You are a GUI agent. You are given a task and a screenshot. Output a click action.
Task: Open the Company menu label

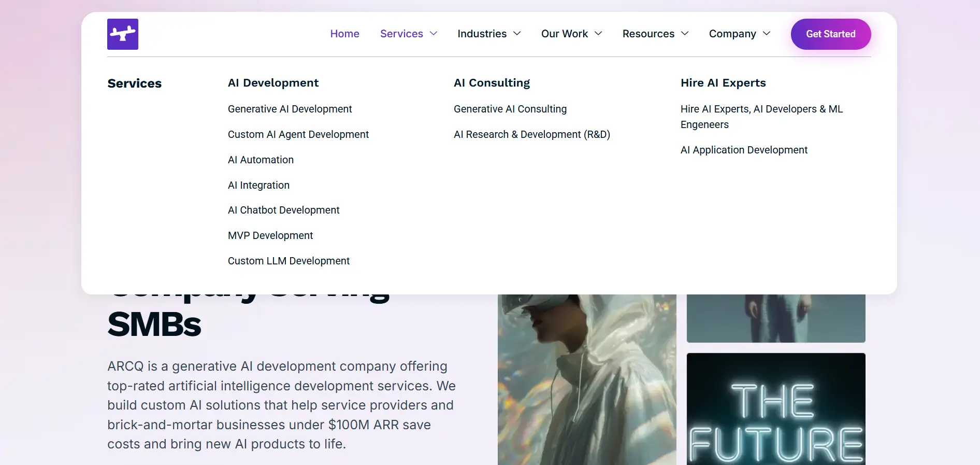(732, 34)
